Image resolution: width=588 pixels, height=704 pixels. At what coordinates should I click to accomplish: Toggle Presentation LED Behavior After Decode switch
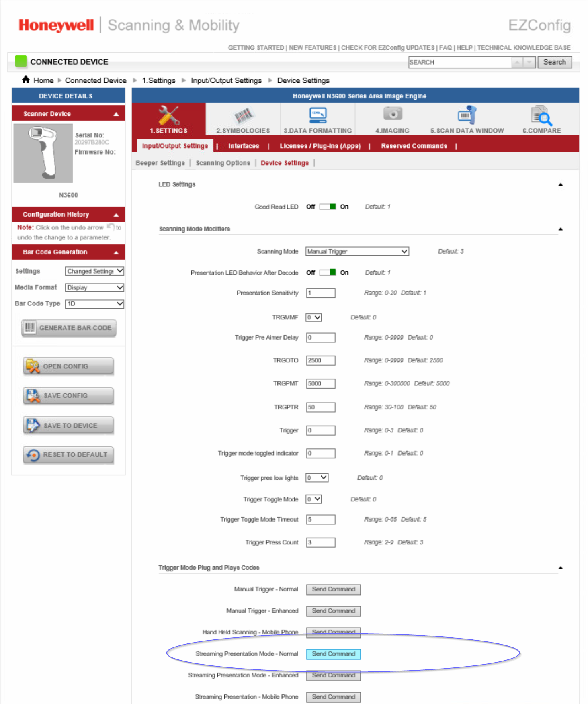point(328,272)
